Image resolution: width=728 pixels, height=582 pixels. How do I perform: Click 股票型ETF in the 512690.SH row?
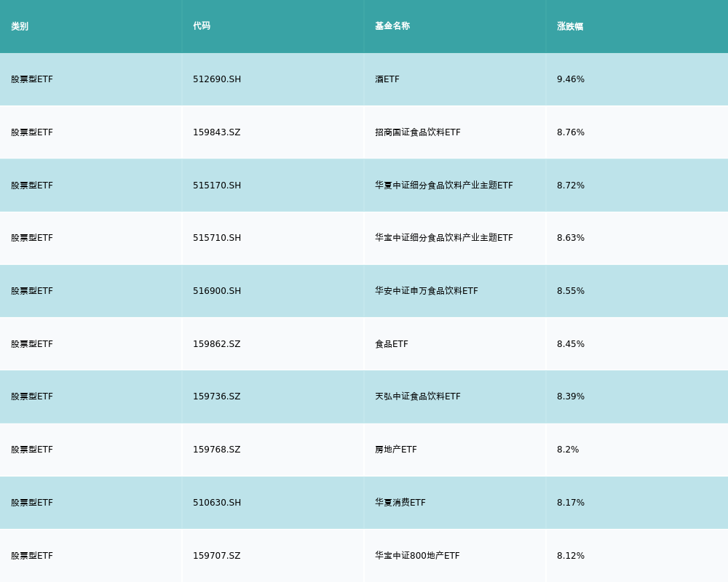tap(32, 79)
